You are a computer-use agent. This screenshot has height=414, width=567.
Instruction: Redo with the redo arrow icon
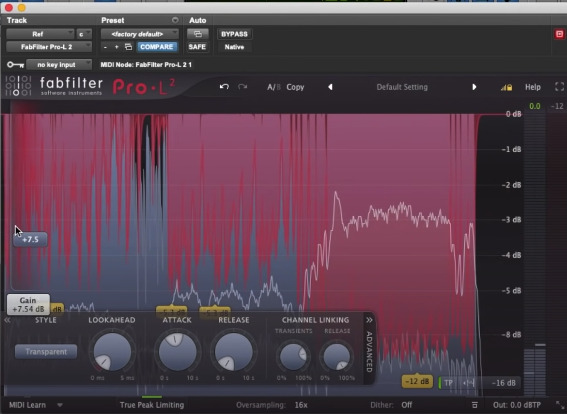click(x=242, y=87)
